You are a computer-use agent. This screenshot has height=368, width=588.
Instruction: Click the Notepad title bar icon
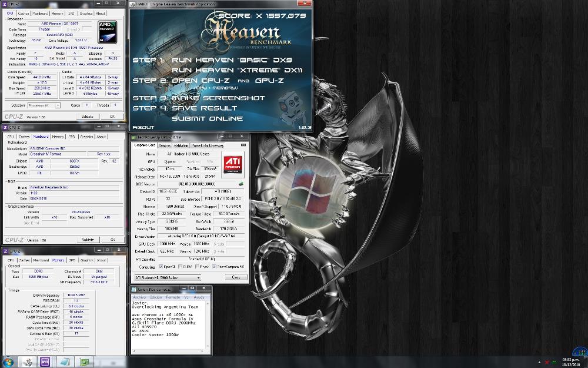click(133, 289)
